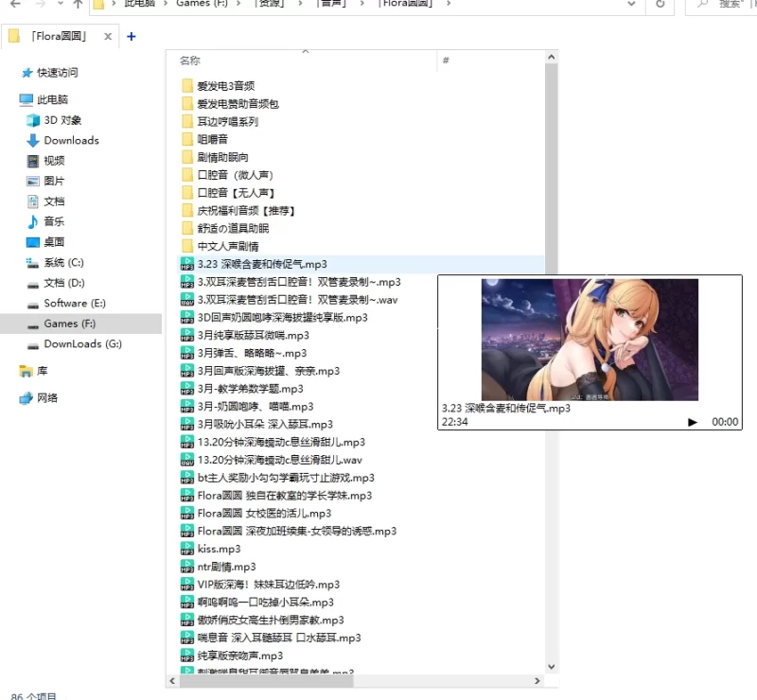Open the 图片 pictures icon in sidebar
This screenshot has width=757, height=700.
point(33,181)
